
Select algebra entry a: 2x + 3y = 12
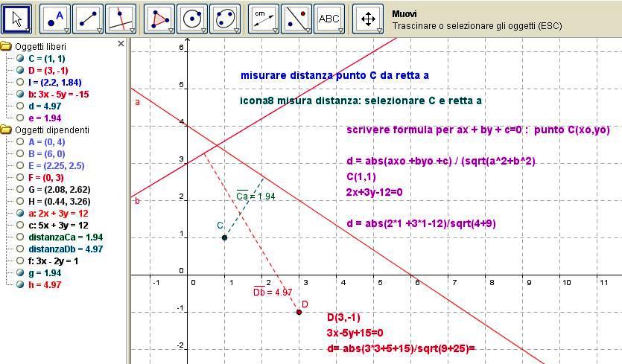[x=58, y=214]
